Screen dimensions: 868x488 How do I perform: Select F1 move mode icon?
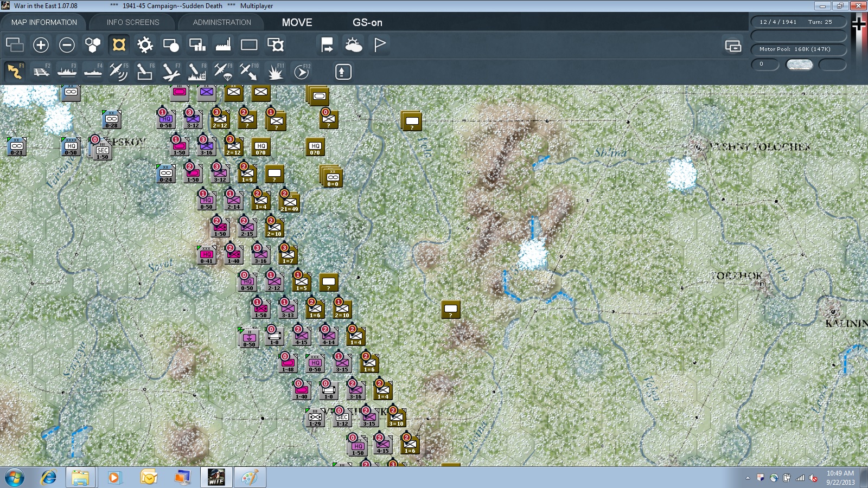(x=15, y=72)
